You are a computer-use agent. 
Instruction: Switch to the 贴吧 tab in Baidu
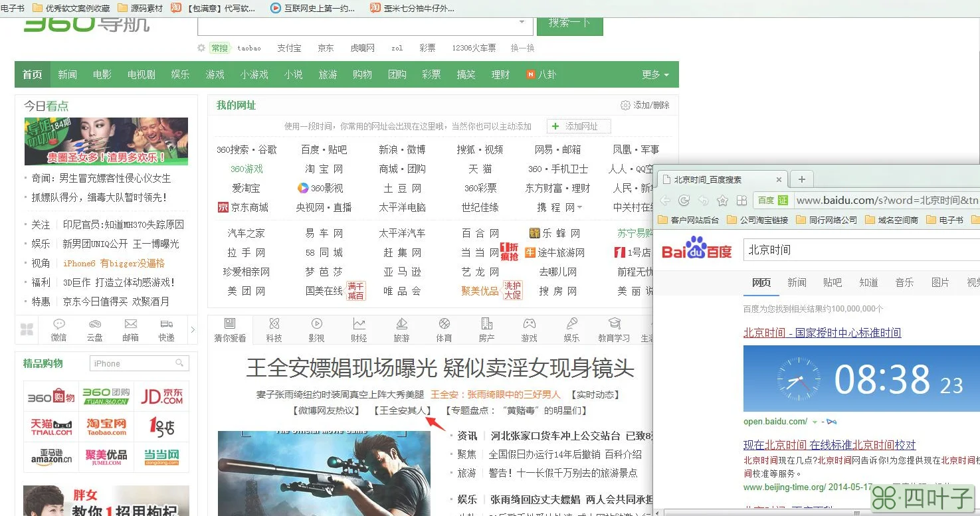(833, 282)
